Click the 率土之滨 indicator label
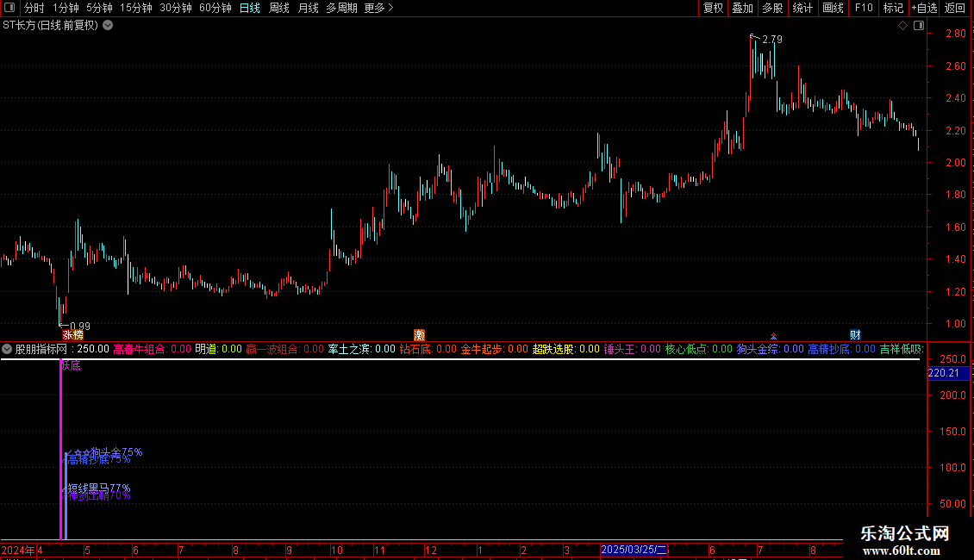This screenshot has width=974, height=560. click(x=348, y=350)
